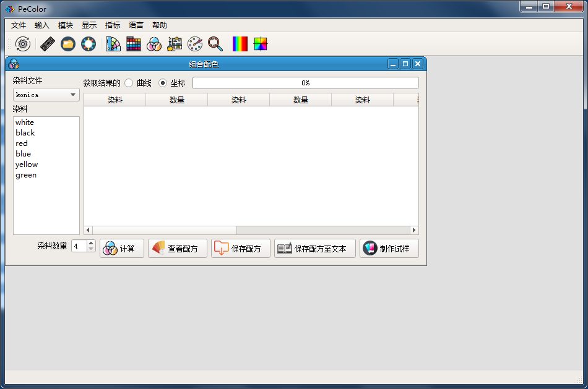
Task: Open the color fan deck tool
Action: [x=113, y=44]
